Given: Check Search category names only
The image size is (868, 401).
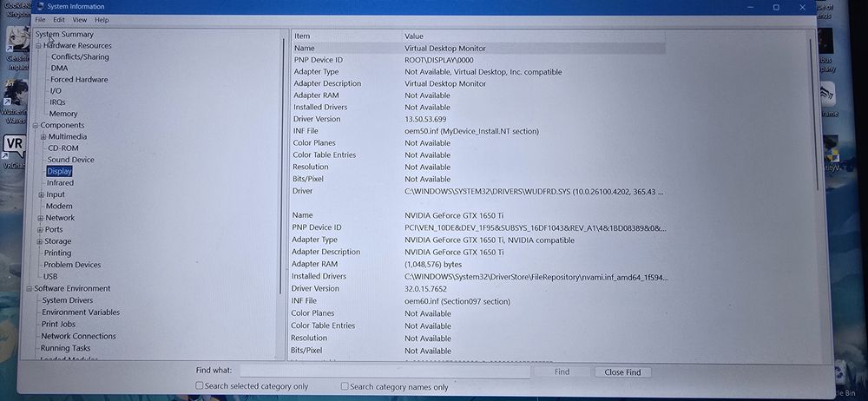Looking at the screenshot, I should tap(345, 386).
